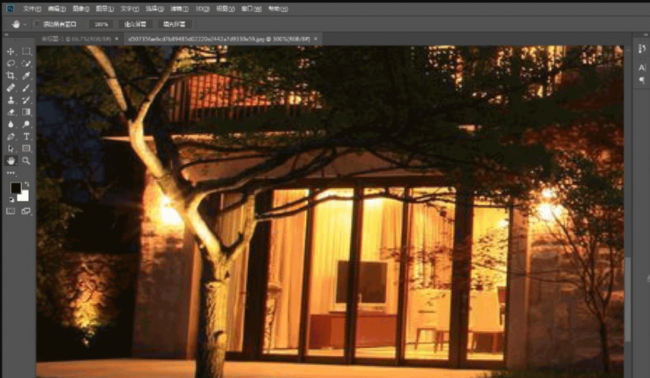The image size is (650, 378).
Task: Click the white background color swatch
Action: click(24, 196)
